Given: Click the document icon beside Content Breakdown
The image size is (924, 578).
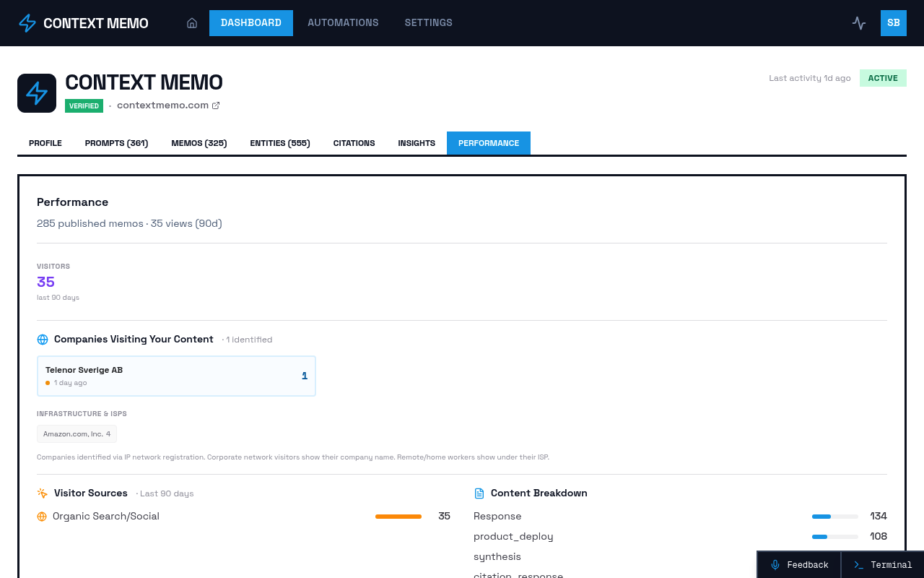Looking at the screenshot, I should tap(479, 493).
